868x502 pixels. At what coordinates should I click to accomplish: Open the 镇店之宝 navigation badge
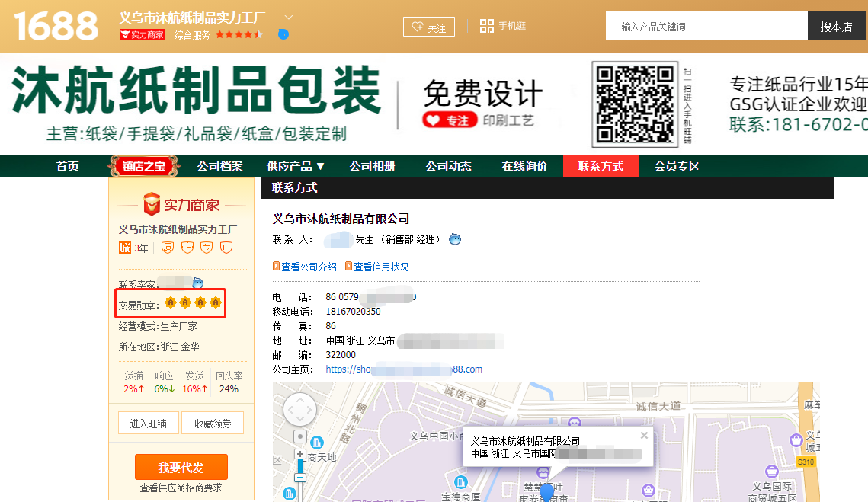tap(144, 166)
